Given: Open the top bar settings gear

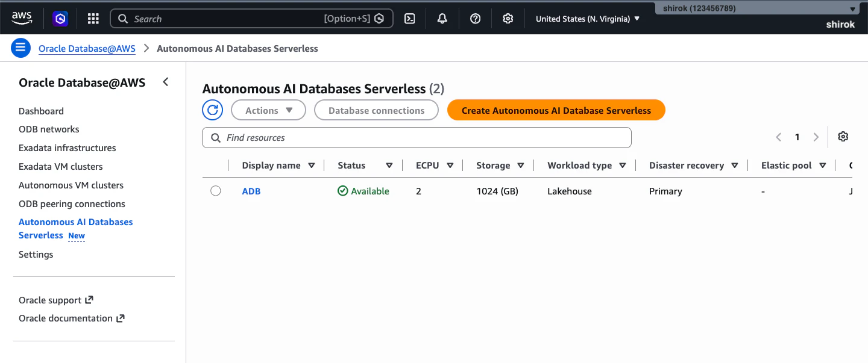Looking at the screenshot, I should pos(508,19).
